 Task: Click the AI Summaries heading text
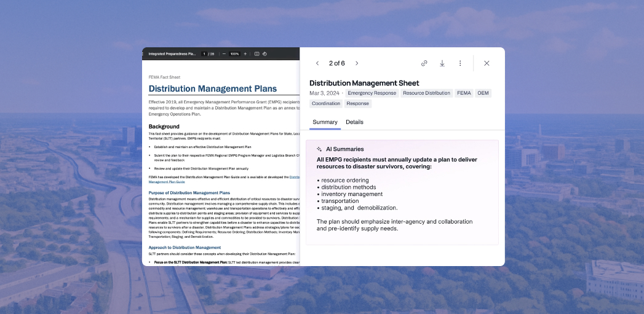(x=344, y=149)
